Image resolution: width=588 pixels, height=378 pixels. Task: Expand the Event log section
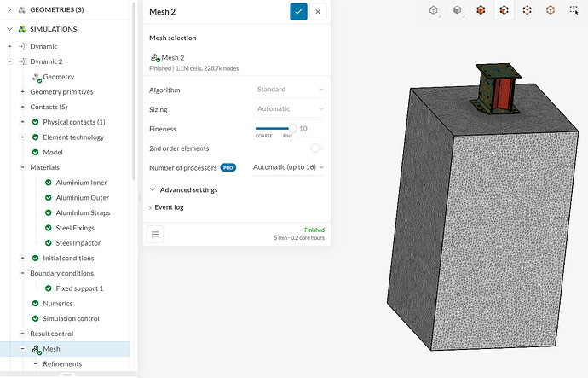pyautogui.click(x=150, y=207)
